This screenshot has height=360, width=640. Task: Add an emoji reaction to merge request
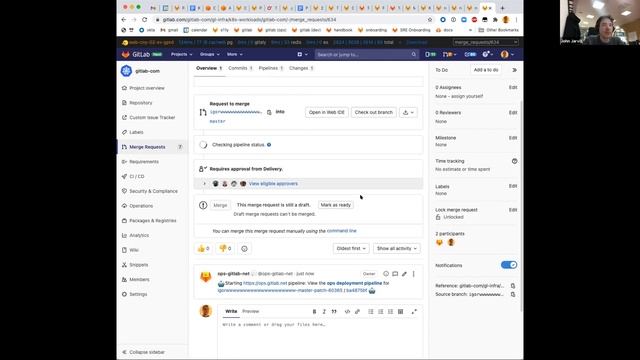244,248
